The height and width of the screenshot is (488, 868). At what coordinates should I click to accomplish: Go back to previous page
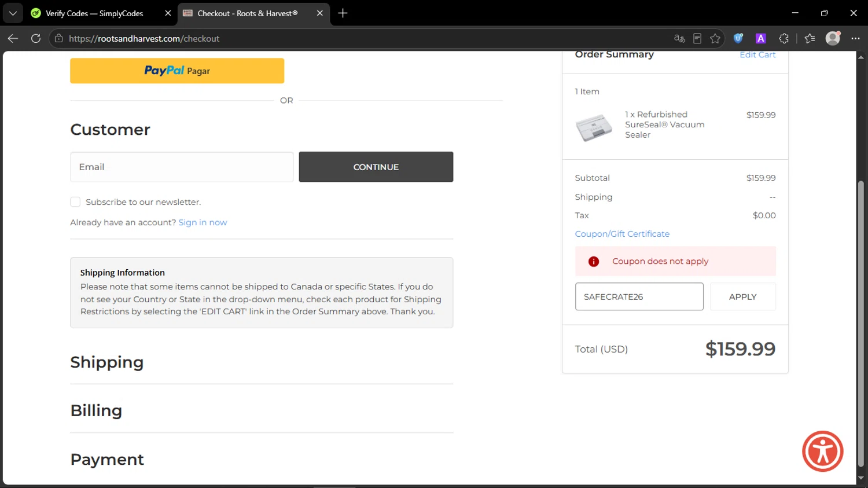point(13,38)
